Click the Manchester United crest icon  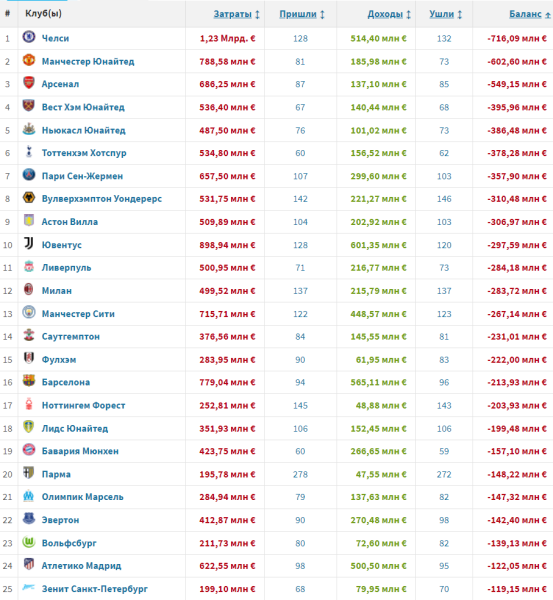pyautogui.click(x=29, y=60)
